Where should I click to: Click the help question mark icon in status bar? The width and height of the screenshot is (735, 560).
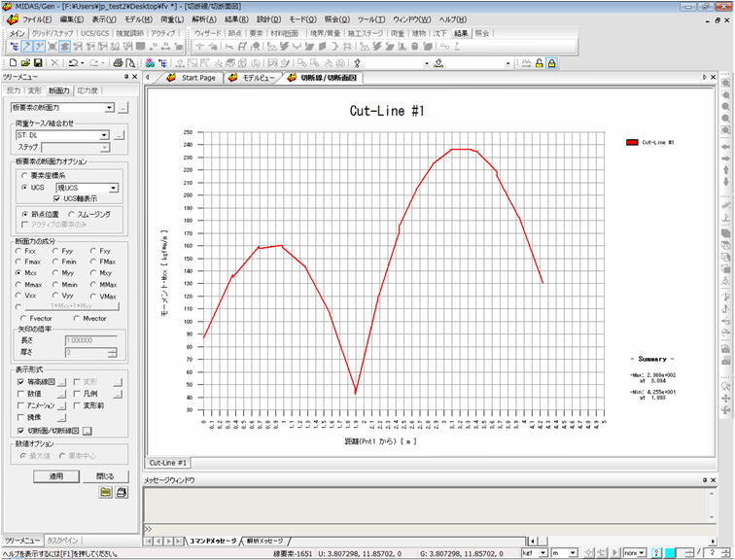pyautogui.click(x=657, y=553)
